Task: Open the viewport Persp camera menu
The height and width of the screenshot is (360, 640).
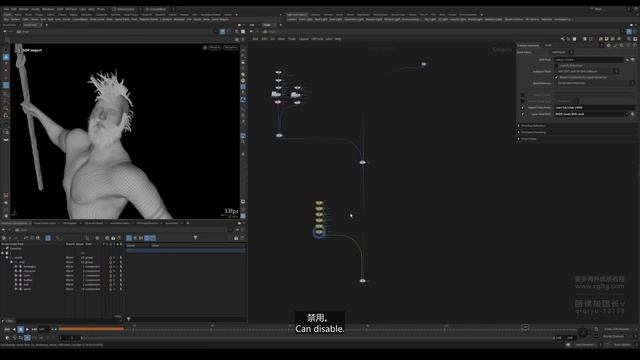Action: [x=215, y=48]
